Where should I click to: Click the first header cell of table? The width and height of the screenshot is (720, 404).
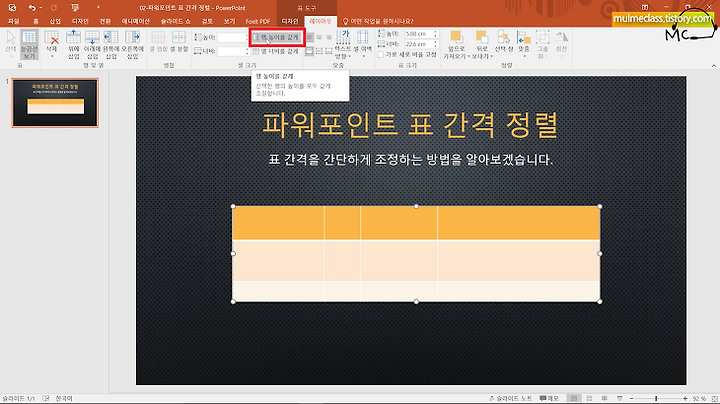[278, 223]
